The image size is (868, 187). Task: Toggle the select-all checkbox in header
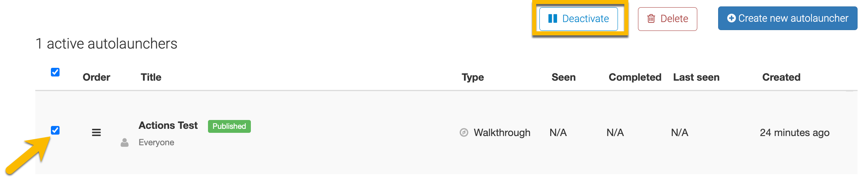(x=55, y=72)
